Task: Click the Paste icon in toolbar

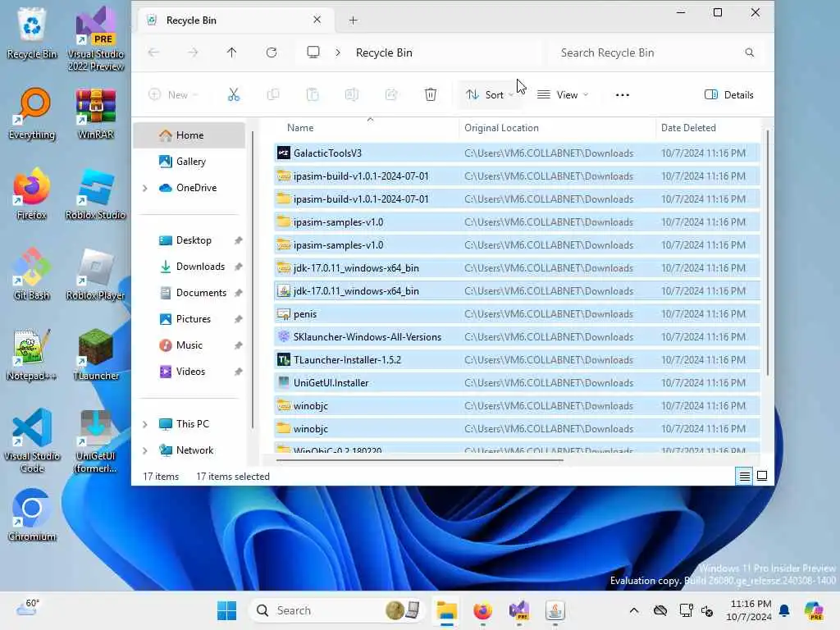Action: 313,95
